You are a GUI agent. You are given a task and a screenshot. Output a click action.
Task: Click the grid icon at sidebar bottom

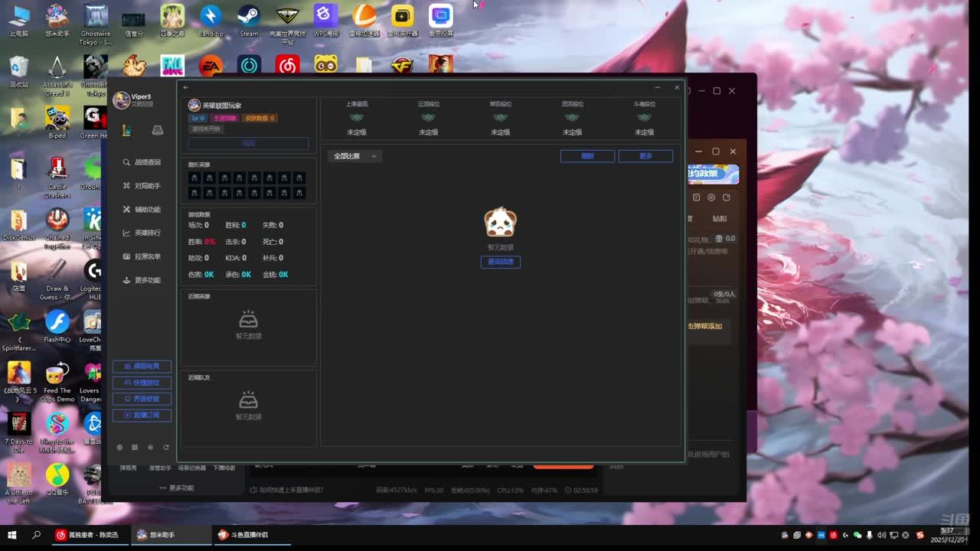[x=135, y=448]
